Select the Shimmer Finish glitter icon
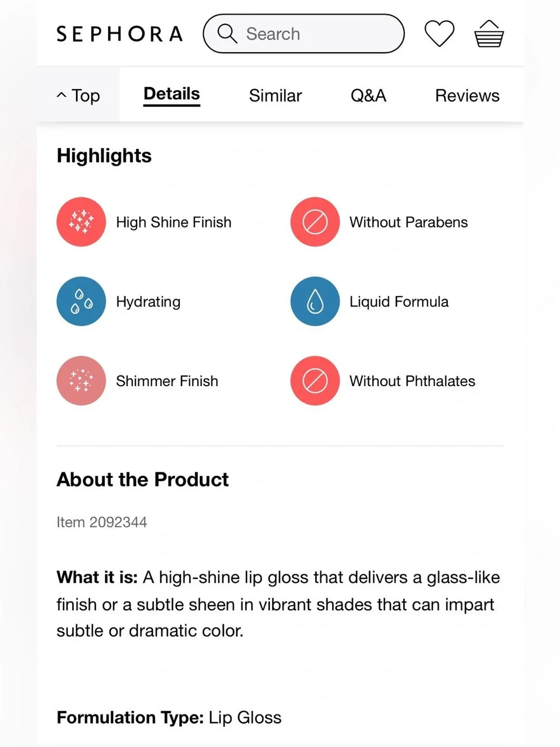Screen dimensions: 560x747 [x=81, y=381]
